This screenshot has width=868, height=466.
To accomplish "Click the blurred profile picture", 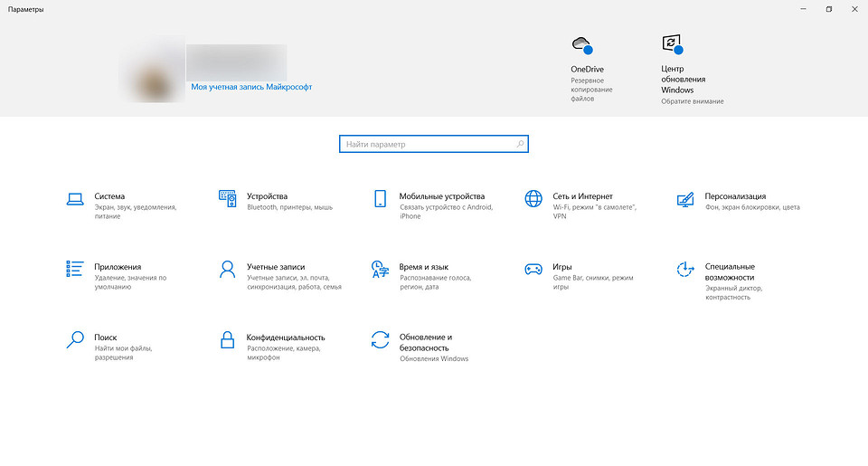I will click(x=152, y=70).
